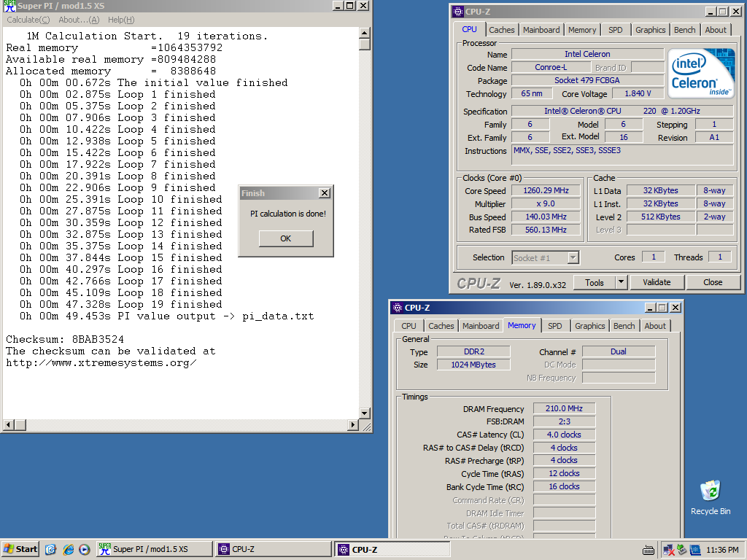Click the FSB:DRAM 2:3 field
This screenshot has height=560, width=747.
pyautogui.click(x=564, y=421)
